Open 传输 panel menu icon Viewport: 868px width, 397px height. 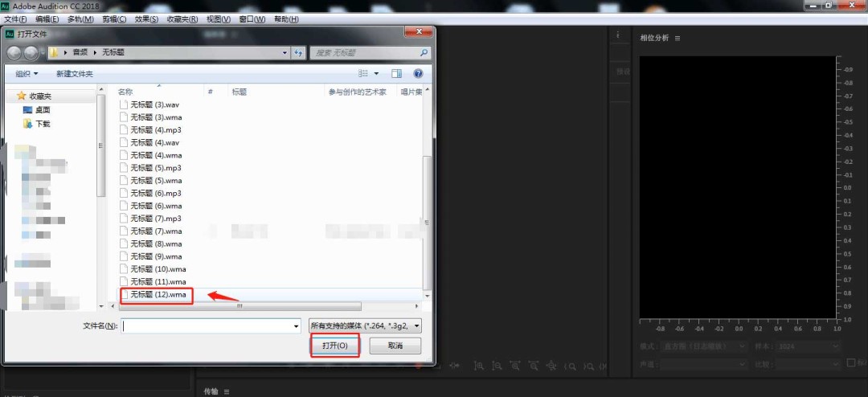[x=227, y=391]
